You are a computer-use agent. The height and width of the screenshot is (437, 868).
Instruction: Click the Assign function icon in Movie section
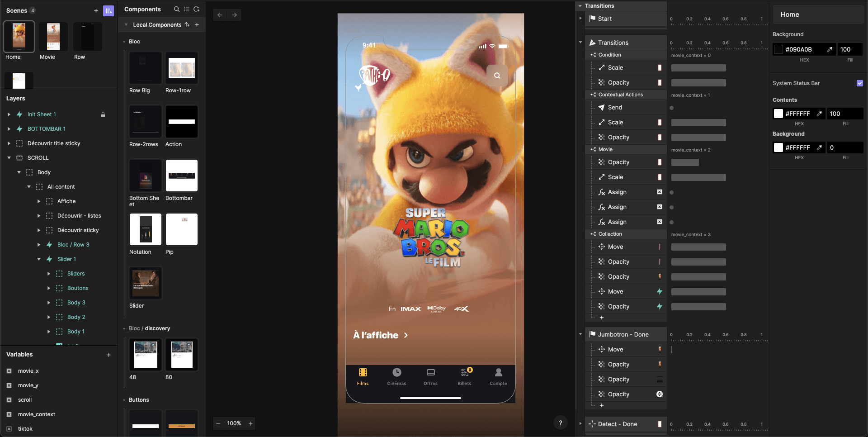(602, 192)
